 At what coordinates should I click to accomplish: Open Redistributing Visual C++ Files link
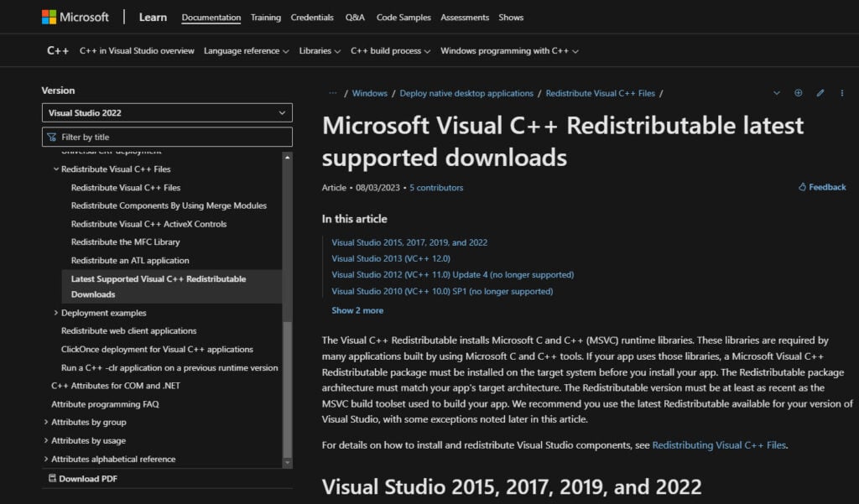click(719, 445)
